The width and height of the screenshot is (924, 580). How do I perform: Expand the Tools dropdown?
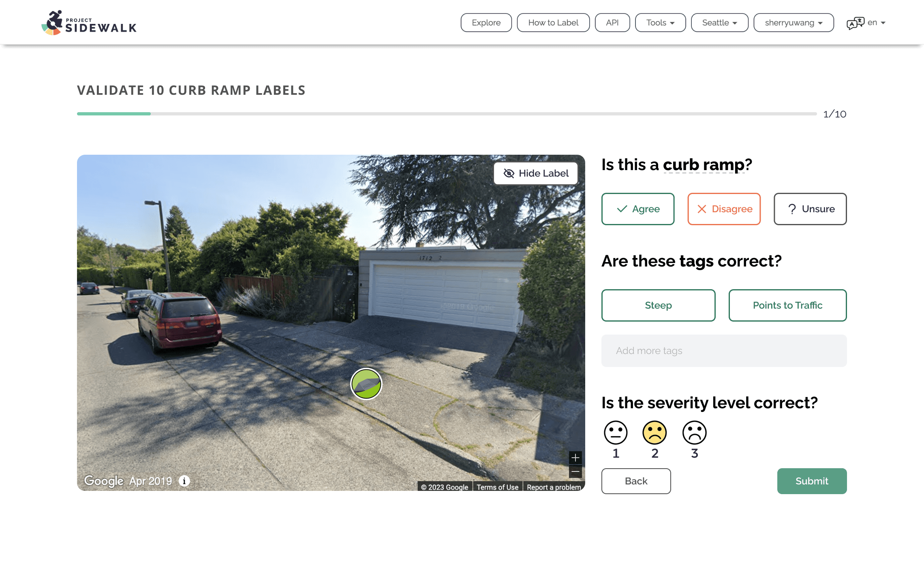coord(660,23)
